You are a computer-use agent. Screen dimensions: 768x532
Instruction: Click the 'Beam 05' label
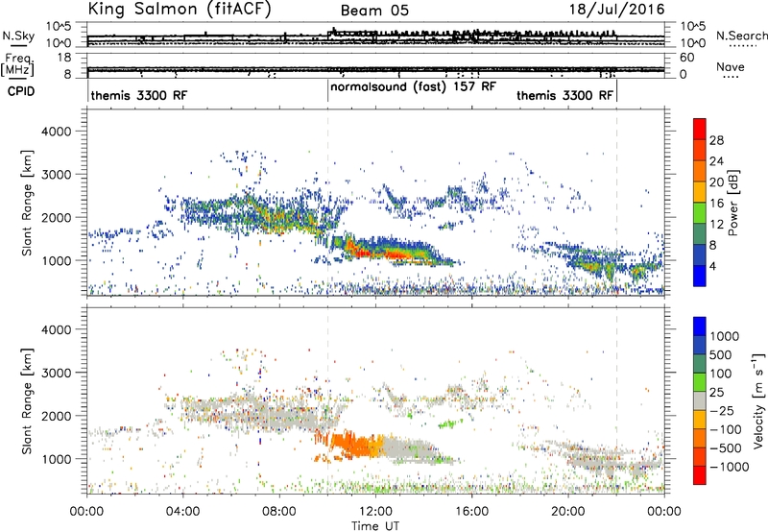[374, 11]
